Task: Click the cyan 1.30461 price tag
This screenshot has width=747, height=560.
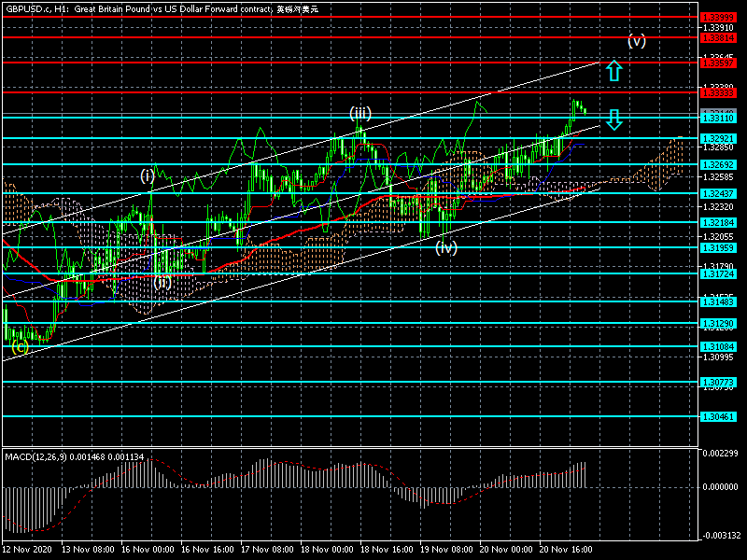Action: pyautogui.click(x=718, y=416)
